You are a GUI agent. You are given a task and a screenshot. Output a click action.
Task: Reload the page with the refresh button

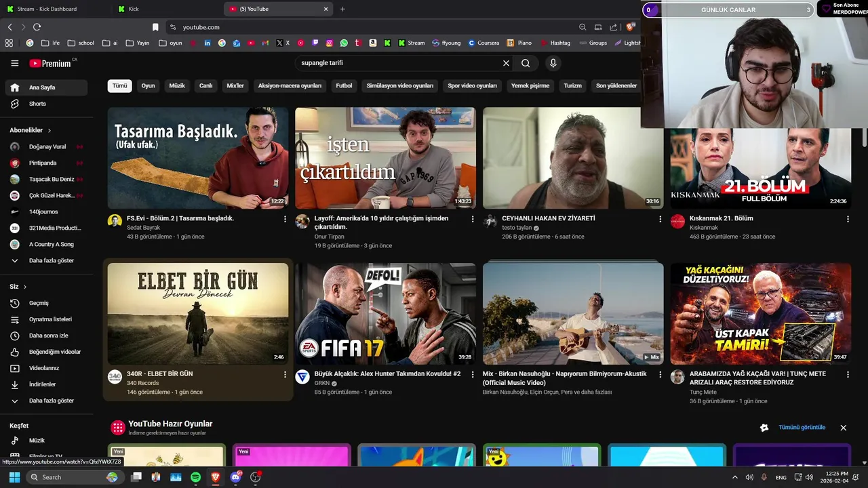pyautogui.click(x=37, y=27)
